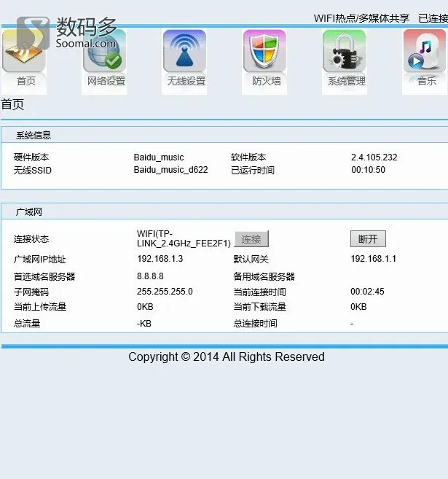Select the 网络设置 menu label
The width and height of the screenshot is (448, 479).
coord(106,81)
